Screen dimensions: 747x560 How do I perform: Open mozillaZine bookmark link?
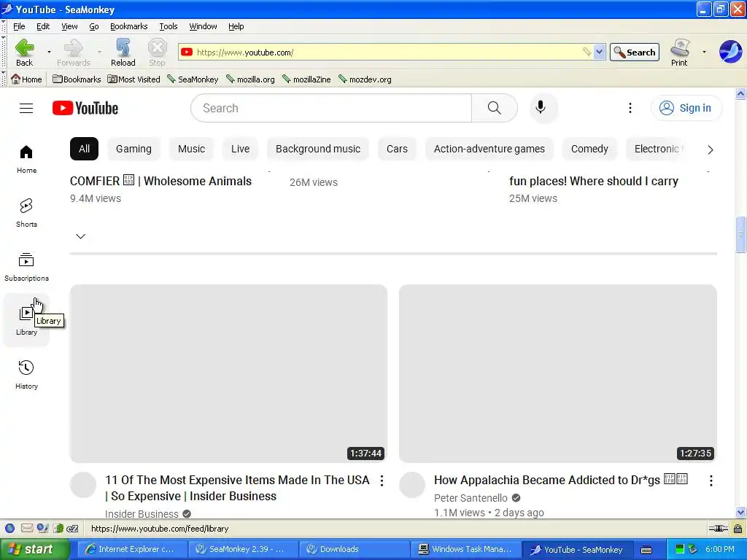[307, 79]
